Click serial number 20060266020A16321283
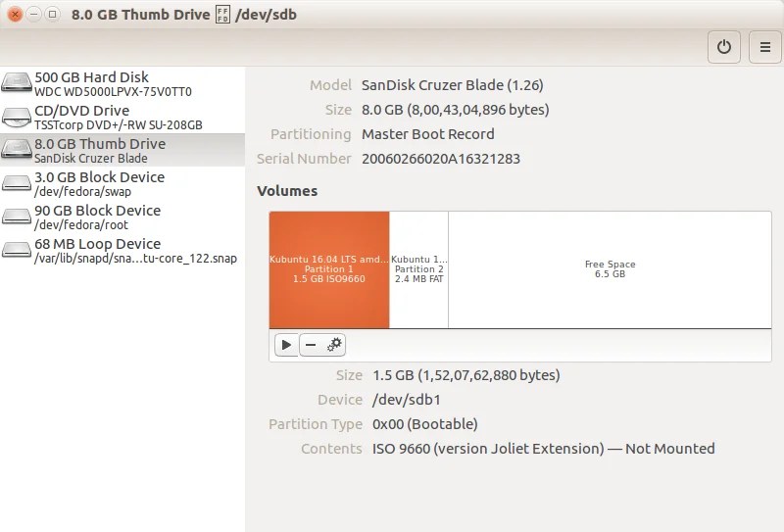This screenshot has width=784, height=532. pos(441,159)
